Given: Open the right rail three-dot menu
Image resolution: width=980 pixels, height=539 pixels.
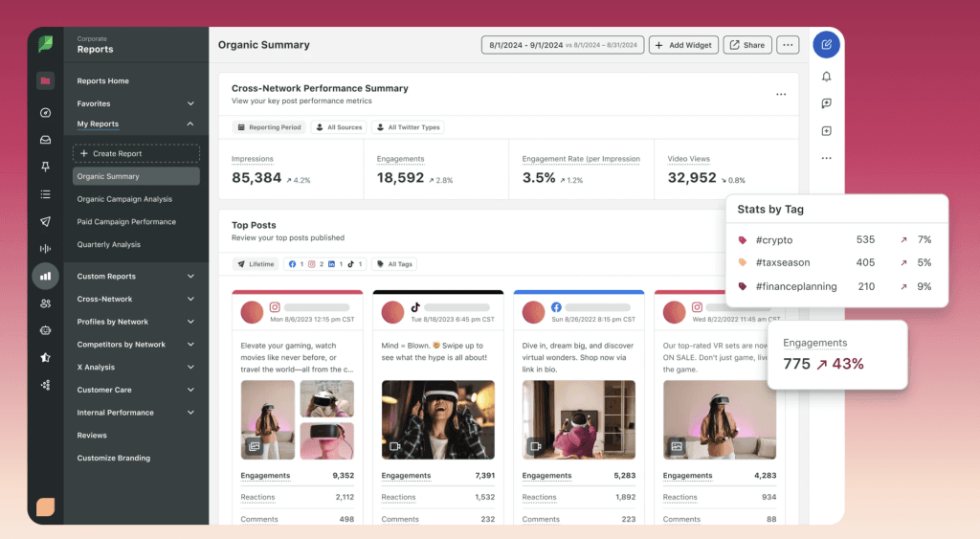Looking at the screenshot, I should (x=826, y=158).
